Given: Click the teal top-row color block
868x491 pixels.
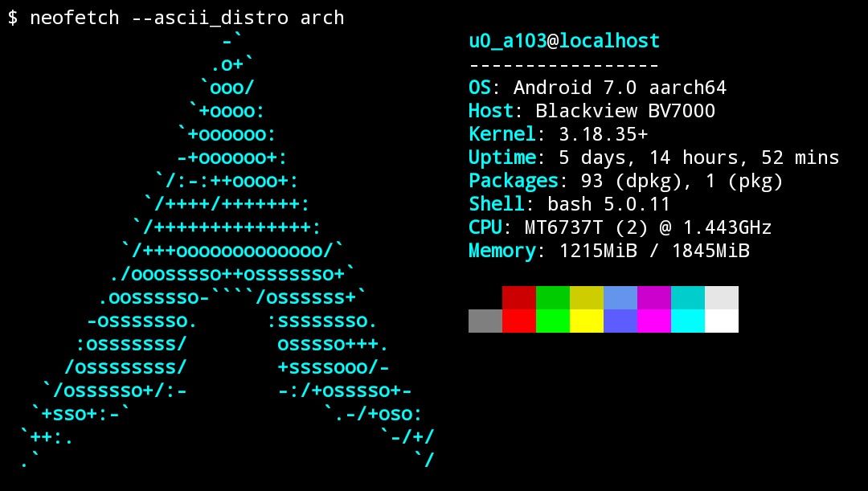Looking at the screenshot, I should coord(687,298).
